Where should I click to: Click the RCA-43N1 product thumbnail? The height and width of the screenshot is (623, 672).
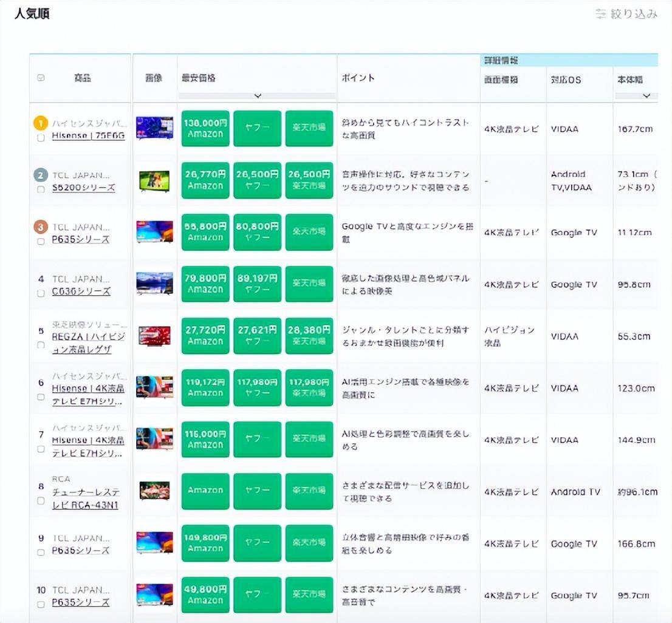point(155,491)
